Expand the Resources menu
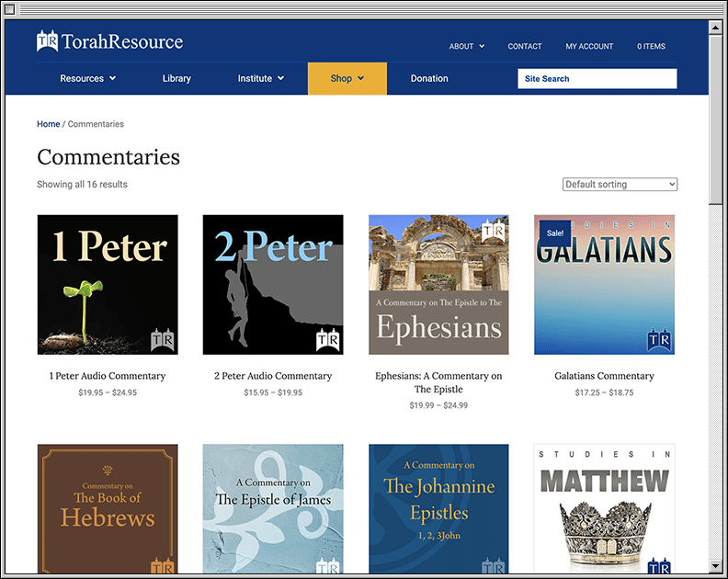The width and height of the screenshot is (728, 579). coord(88,79)
